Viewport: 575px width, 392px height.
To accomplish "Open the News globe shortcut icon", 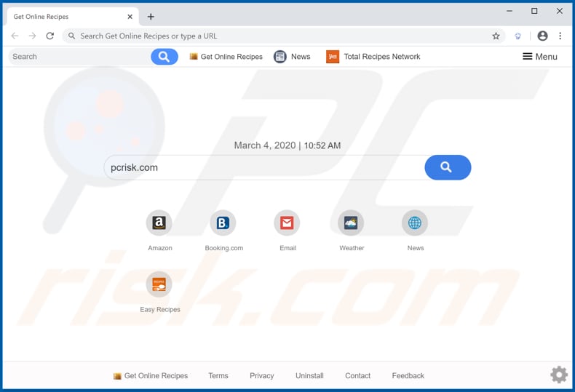I will [x=415, y=223].
